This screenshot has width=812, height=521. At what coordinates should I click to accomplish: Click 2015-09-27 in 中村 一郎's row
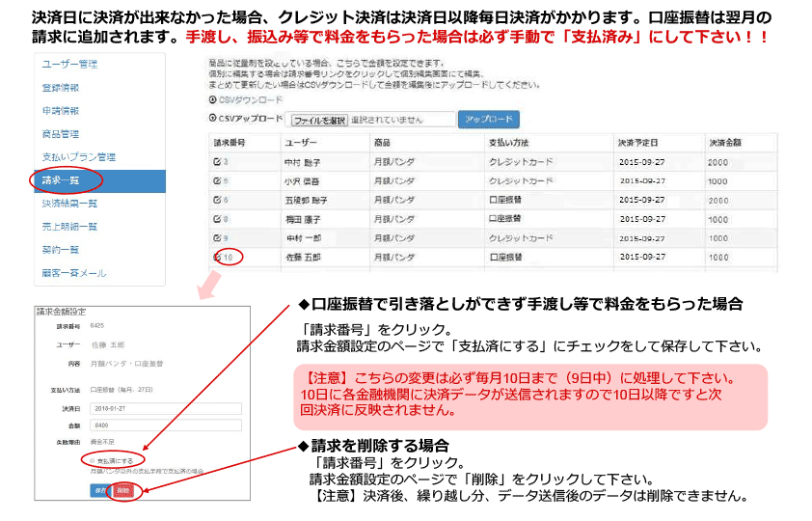(642, 238)
